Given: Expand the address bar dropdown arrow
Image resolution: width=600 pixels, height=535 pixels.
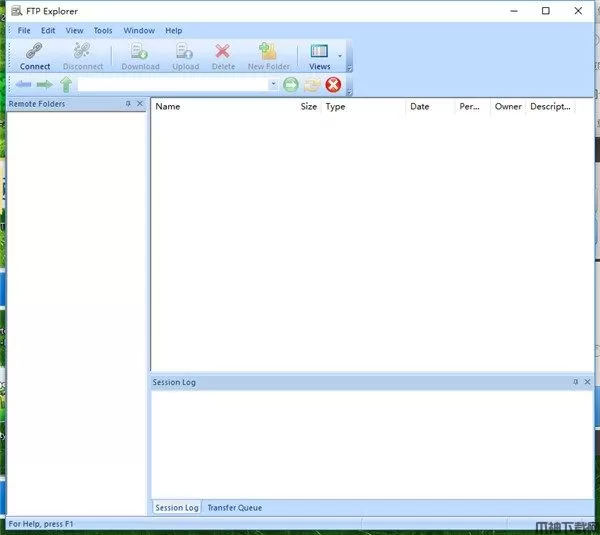Looking at the screenshot, I should point(274,85).
